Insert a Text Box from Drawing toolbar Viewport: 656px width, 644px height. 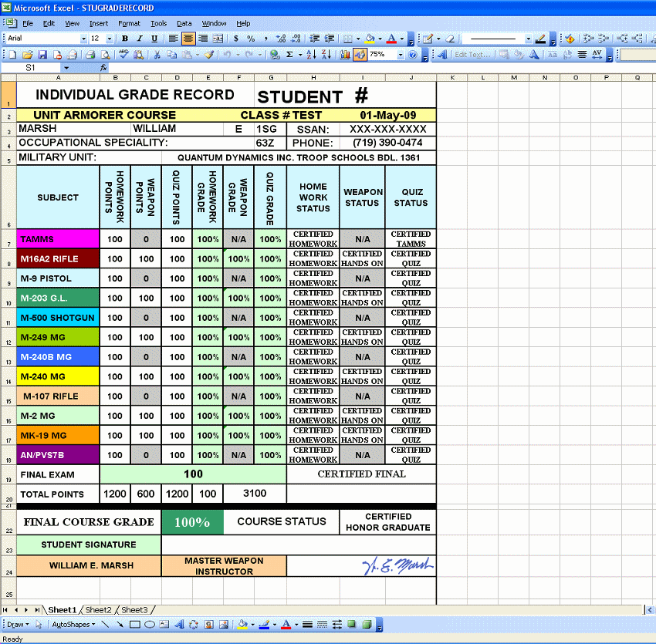pos(164,625)
